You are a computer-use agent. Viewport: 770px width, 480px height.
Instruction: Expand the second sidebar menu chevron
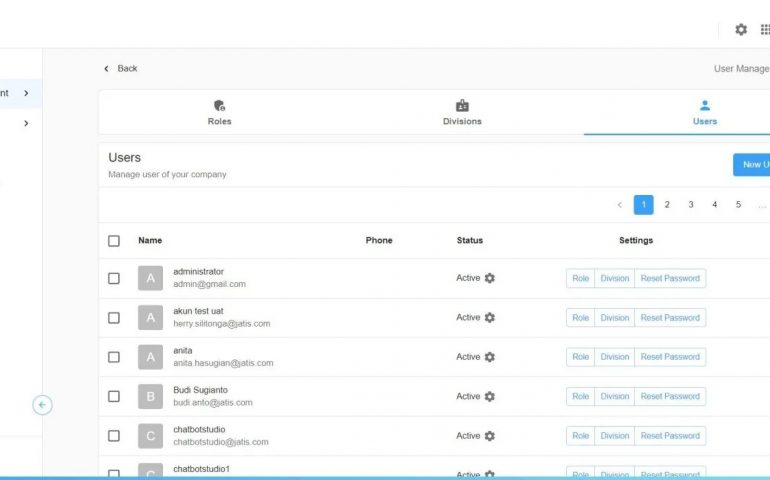coord(26,123)
